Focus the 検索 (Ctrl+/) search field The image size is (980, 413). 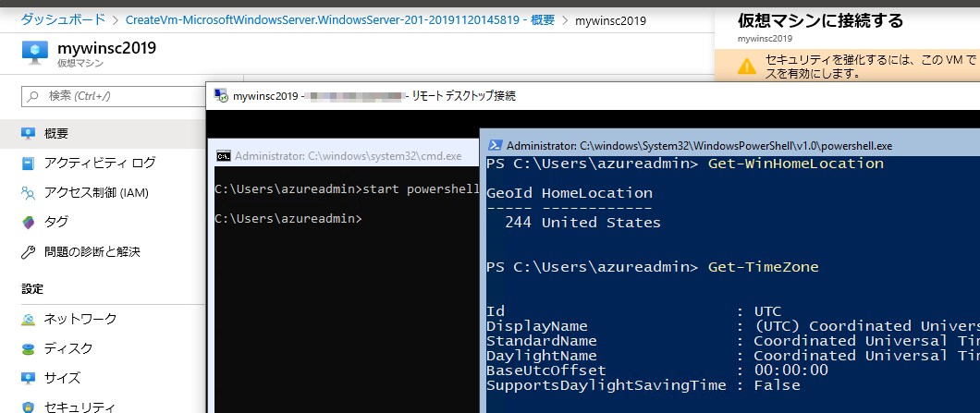113,96
